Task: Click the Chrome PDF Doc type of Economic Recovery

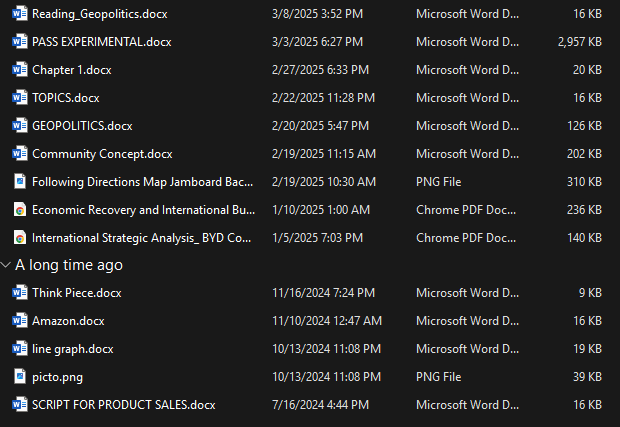Action: pos(466,210)
